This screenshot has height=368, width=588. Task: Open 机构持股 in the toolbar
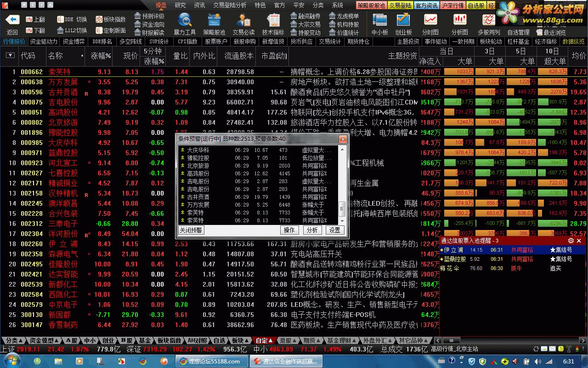click(344, 24)
